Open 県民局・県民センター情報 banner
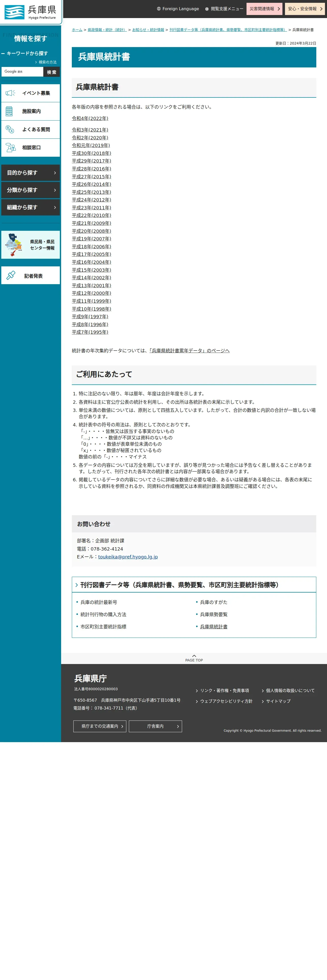Image resolution: width=327 pixels, height=980 pixels. click(x=31, y=245)
